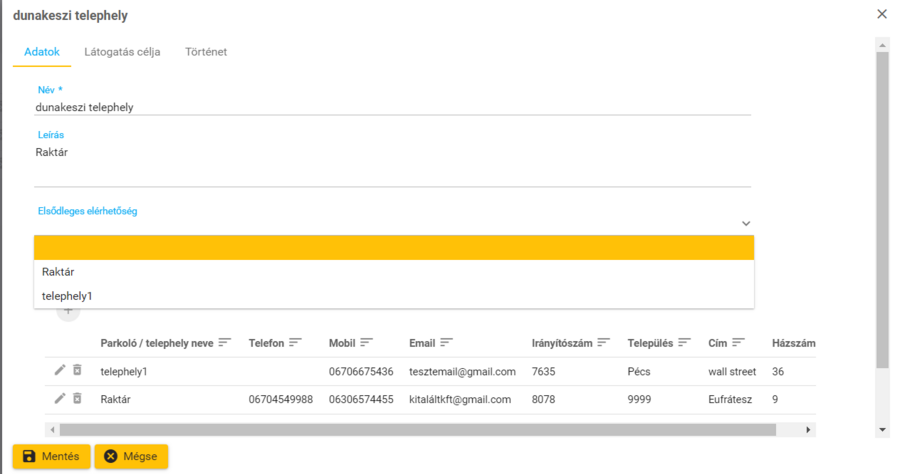Delete the telephely1 row using trash icon
Viewport: 900px width, 474px height.
click(77, 371)
